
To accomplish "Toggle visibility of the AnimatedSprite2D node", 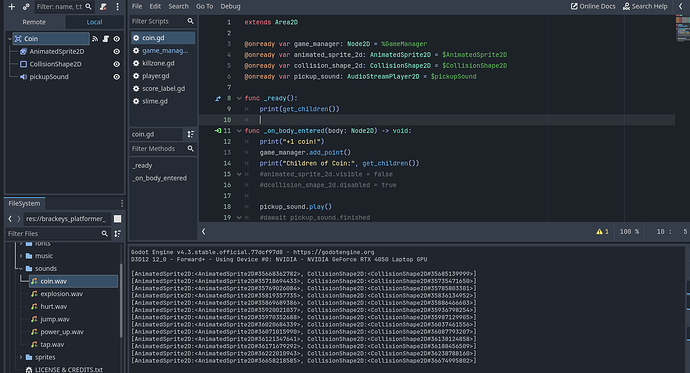I will point(116,51).
